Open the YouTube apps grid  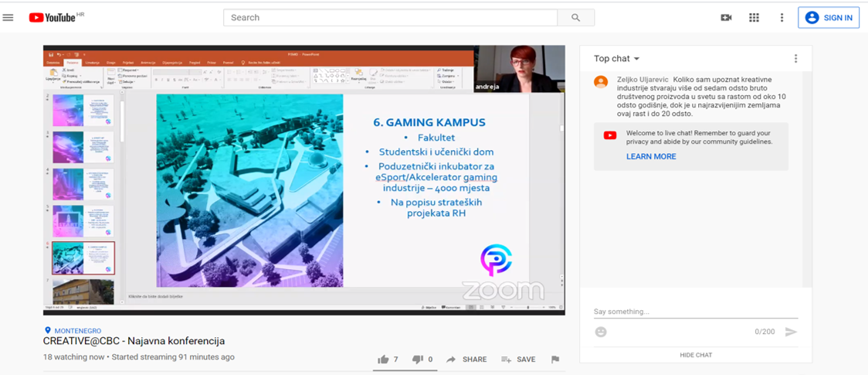pyautogui.click(x=754, y=18)
